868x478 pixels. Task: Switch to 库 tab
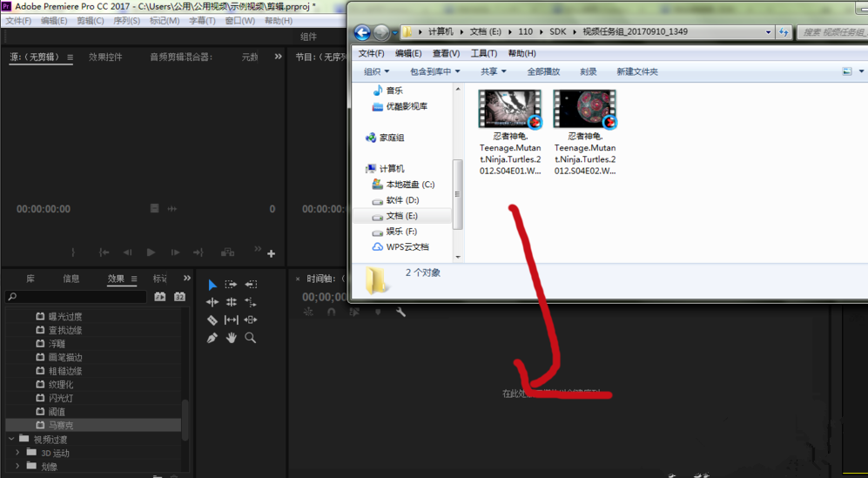(30, 279)
